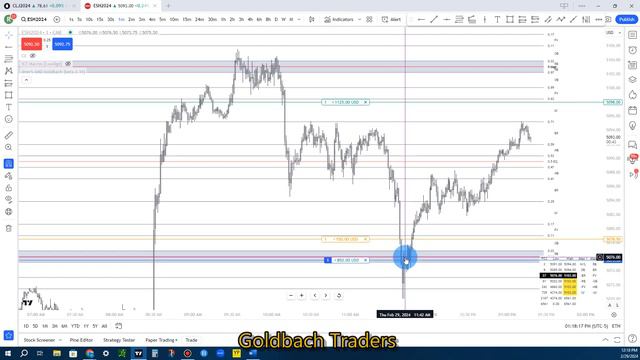
Task: Open the Strategy Tester tab
Action: pyautogui.click(x=119, y=340)
